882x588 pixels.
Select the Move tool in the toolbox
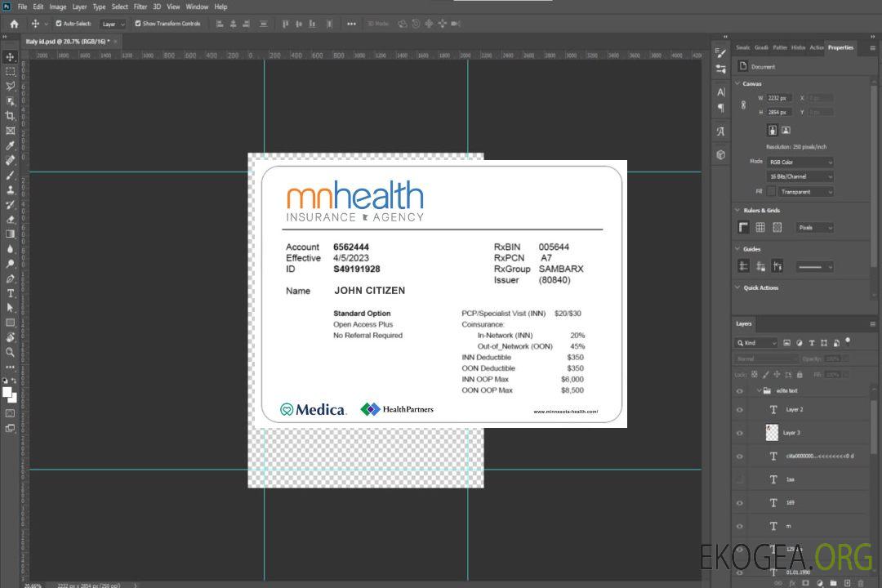coord(10,57)
